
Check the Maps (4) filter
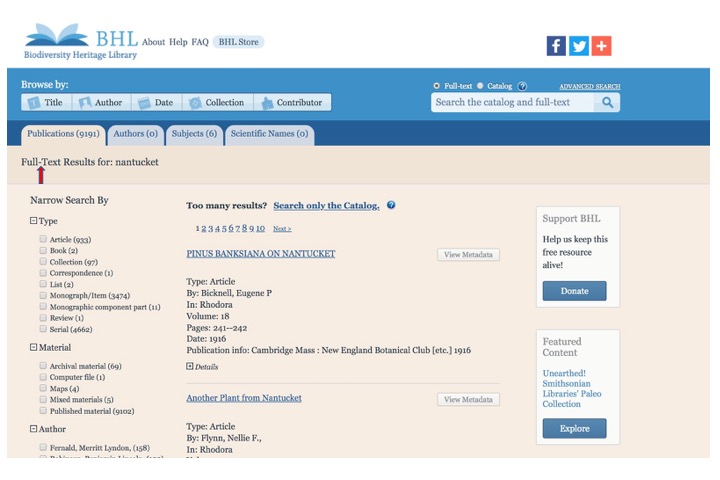43,388
